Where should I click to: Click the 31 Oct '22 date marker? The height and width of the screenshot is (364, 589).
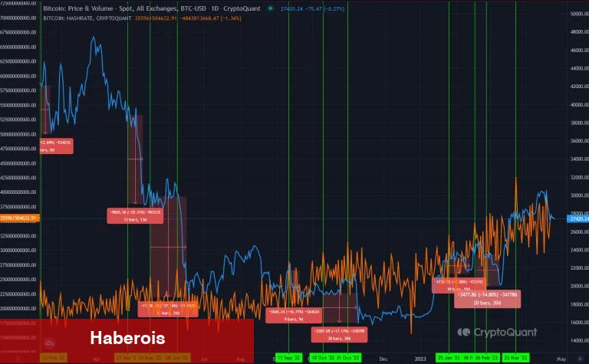click(349, 358)
